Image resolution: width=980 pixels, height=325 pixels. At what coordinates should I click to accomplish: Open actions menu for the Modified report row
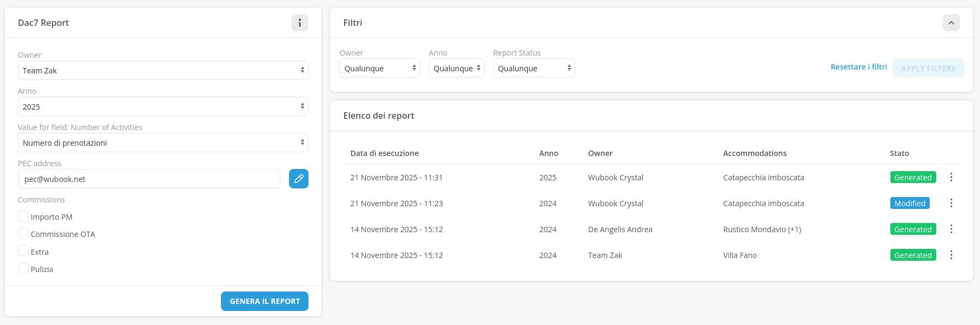coord(951,203)
